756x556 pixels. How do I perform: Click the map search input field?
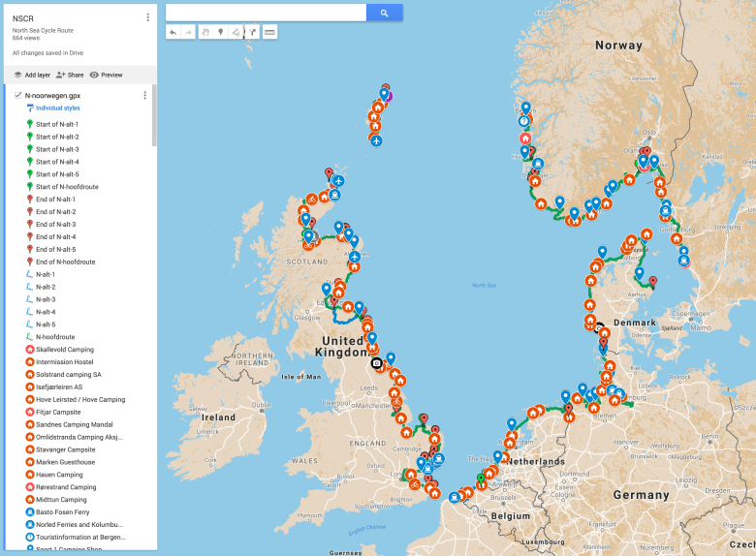tap(266, 13)
